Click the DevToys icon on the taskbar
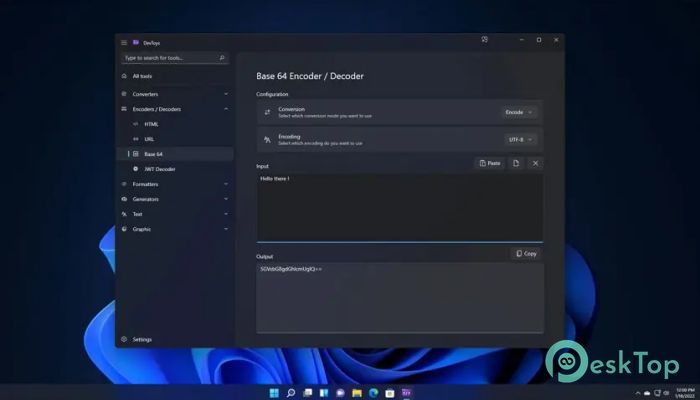The width and height of the screenshot is (700, 400). 406,393
